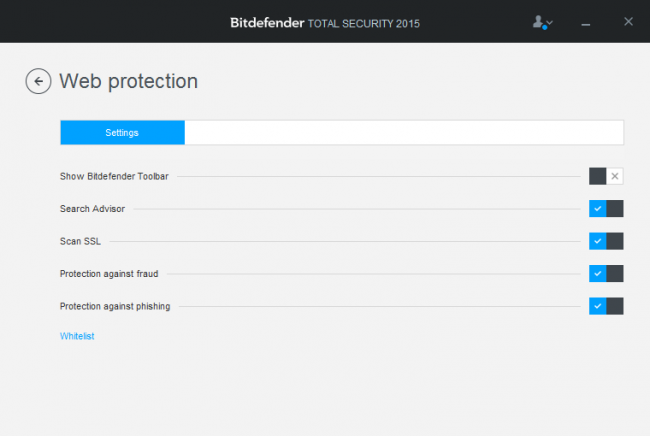
Task: Click the Protection against fraud label
Action: tap(109, 273)
